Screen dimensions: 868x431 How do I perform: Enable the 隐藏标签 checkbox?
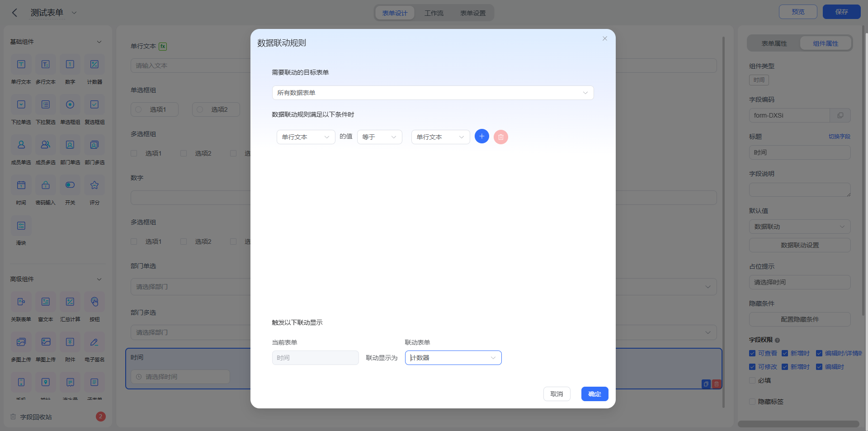pos(752,402)
